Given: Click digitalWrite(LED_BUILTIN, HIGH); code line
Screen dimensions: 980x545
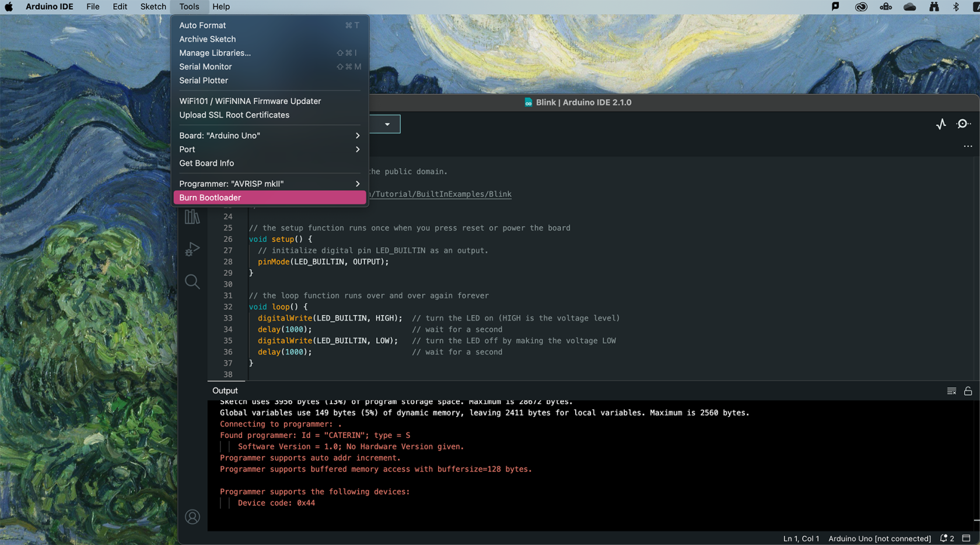Looking at the screenshot, I should tap(330, 318).
